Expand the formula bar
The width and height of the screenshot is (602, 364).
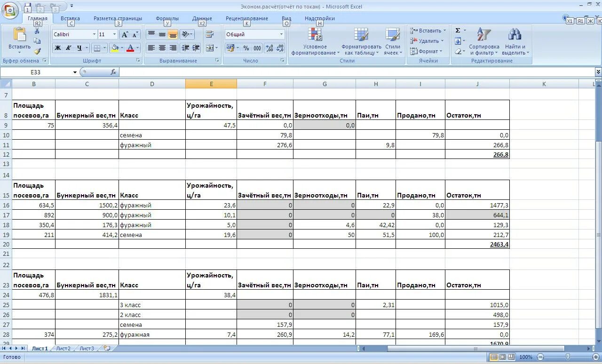[598, 72]
